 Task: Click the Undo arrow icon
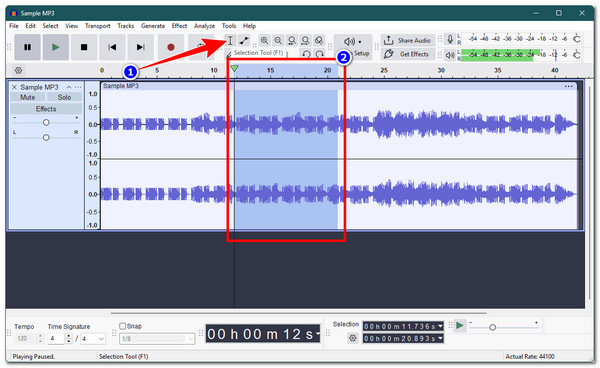tap(306, 54)
